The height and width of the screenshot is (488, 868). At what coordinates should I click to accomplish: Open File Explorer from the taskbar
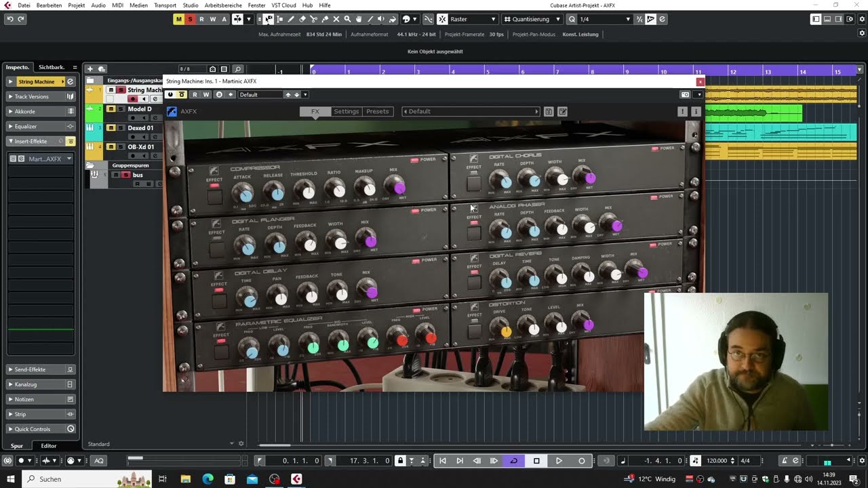point(185,479)
